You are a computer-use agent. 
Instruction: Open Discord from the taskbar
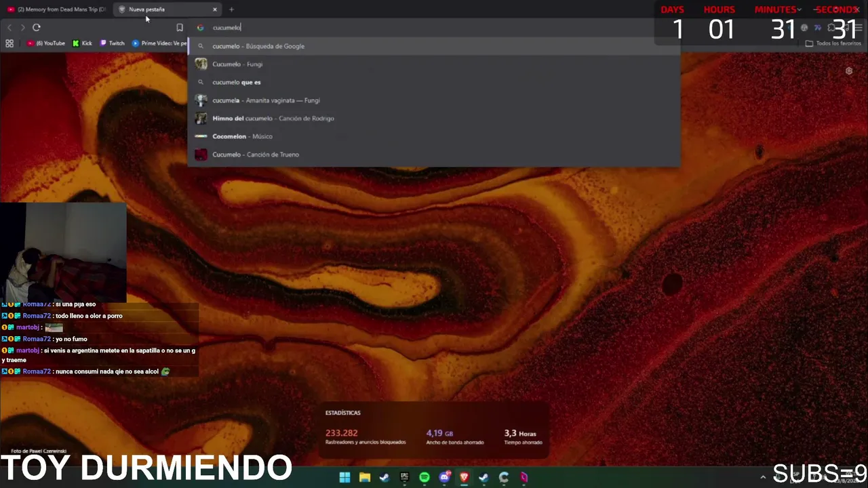[444, 477]
